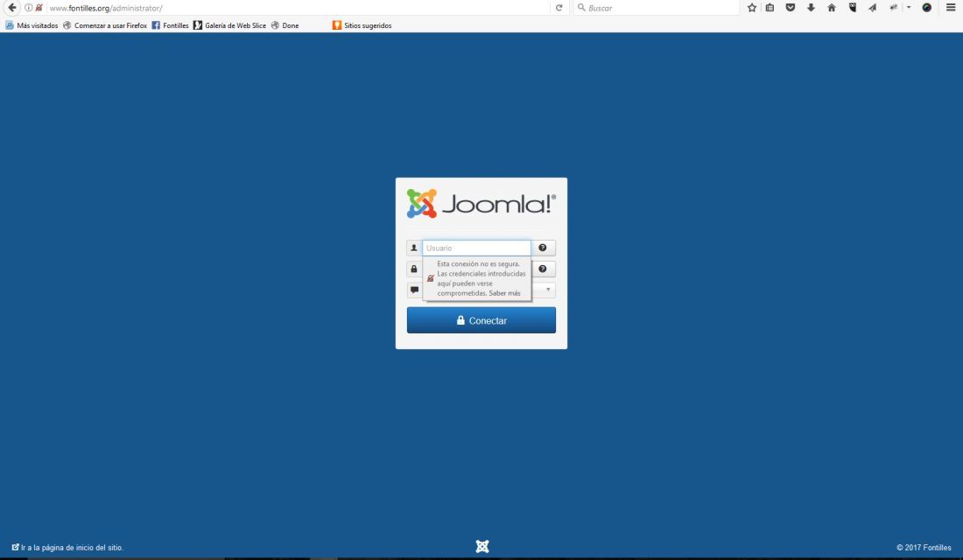Open the Fontilles Facebook bookmark
Screen dimensions: 963x560
click(170, 25)
